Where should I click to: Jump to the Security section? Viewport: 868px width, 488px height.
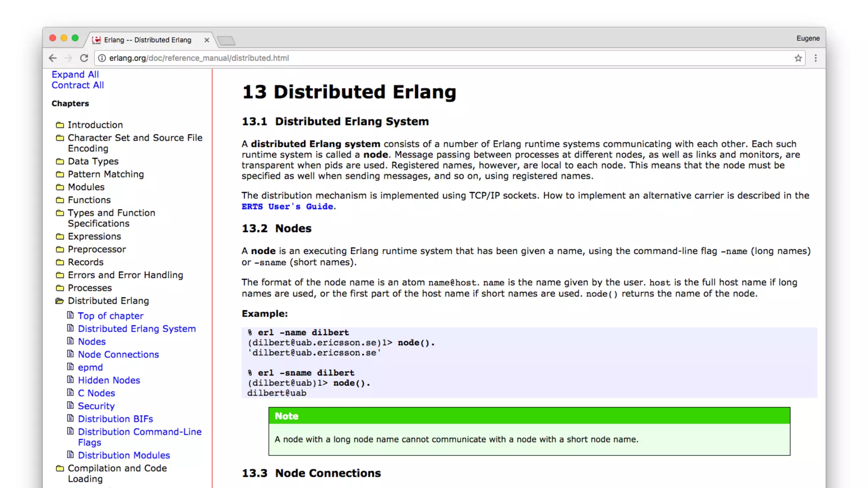[x=96, y=406]
